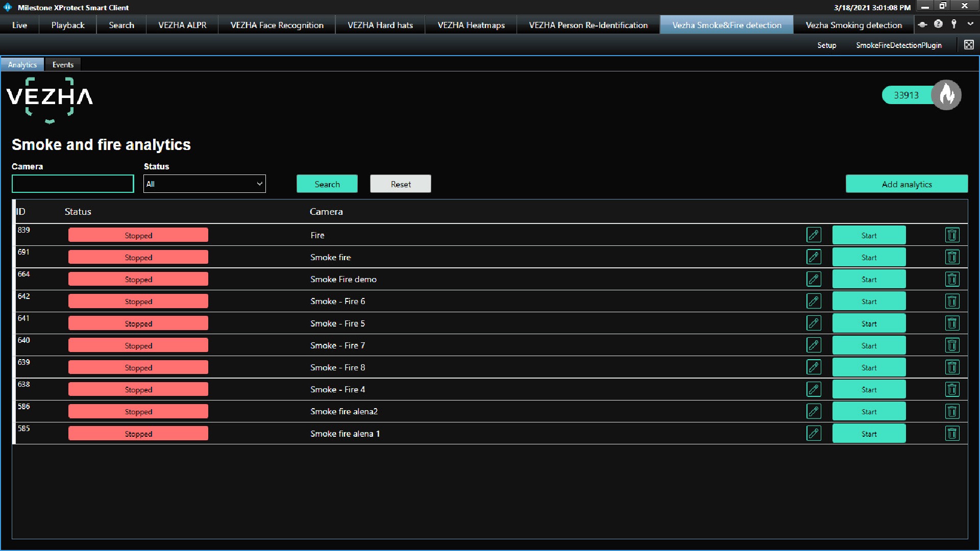The width and height of the screenshot is (980, 551).
Task: Start analytics for Fire camera
Action: click(869, 235)
